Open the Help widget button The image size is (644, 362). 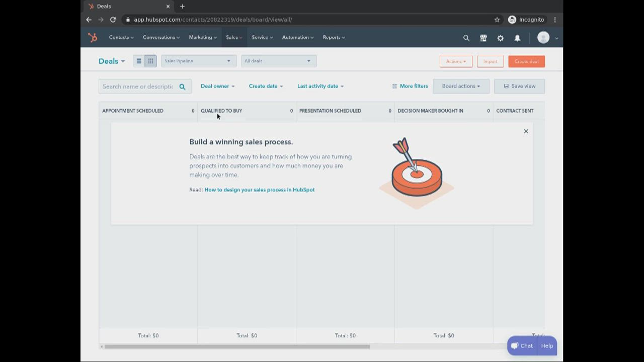click(547, 346)
